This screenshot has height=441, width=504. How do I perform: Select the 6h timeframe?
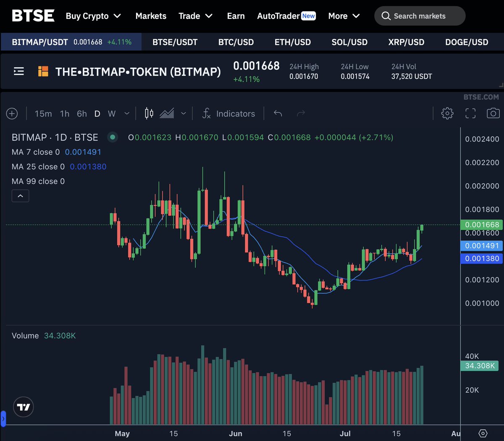[x=82, y=114]
